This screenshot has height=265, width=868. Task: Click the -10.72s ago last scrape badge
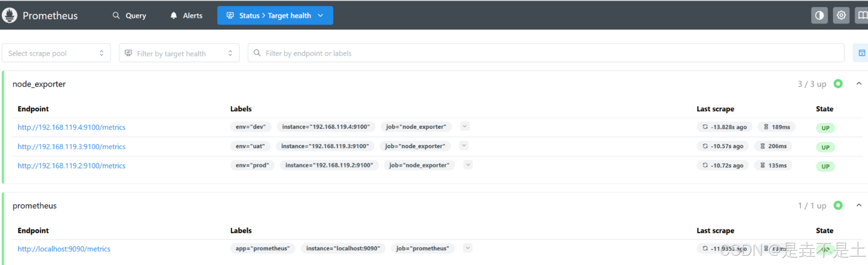point(723,166)
